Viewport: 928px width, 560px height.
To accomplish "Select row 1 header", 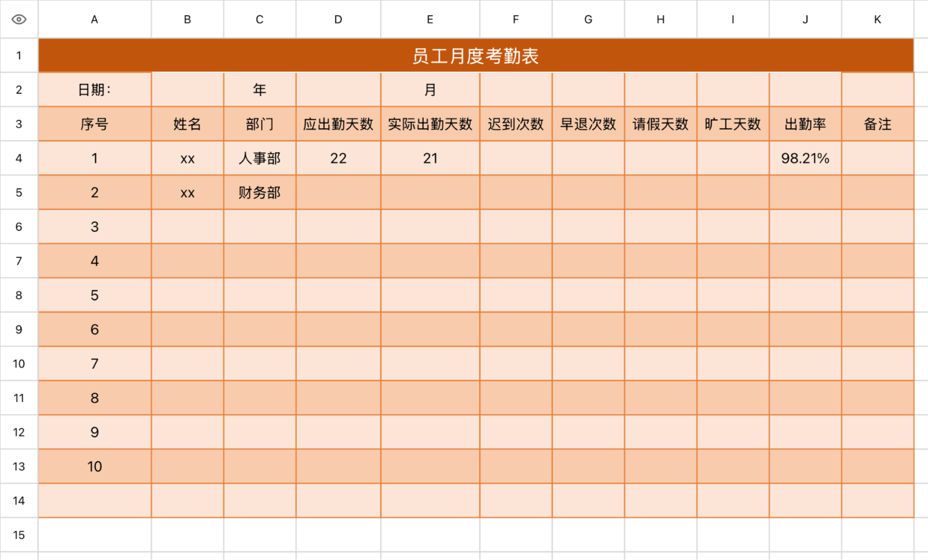I will pos(19,55).
